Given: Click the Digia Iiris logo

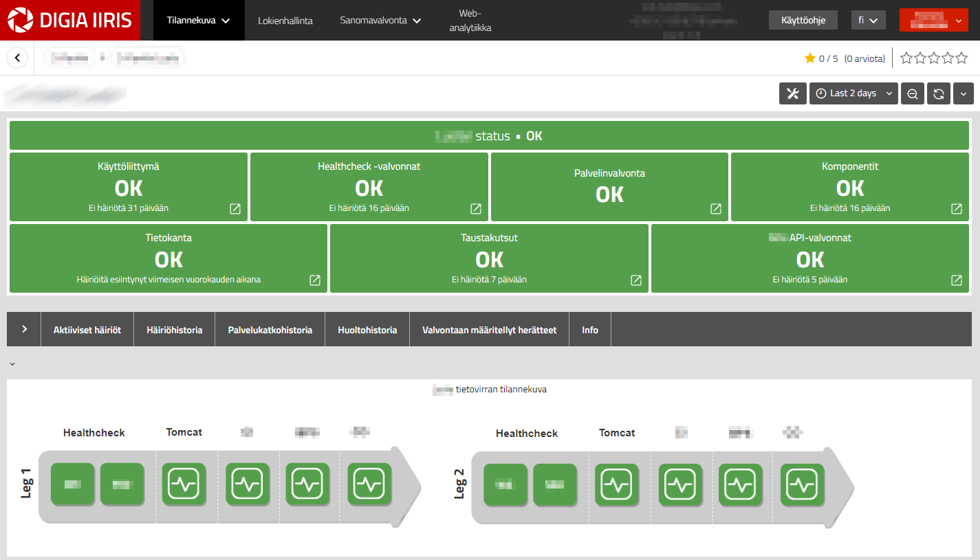Looking at the screenshot, I should pos(69,20).
